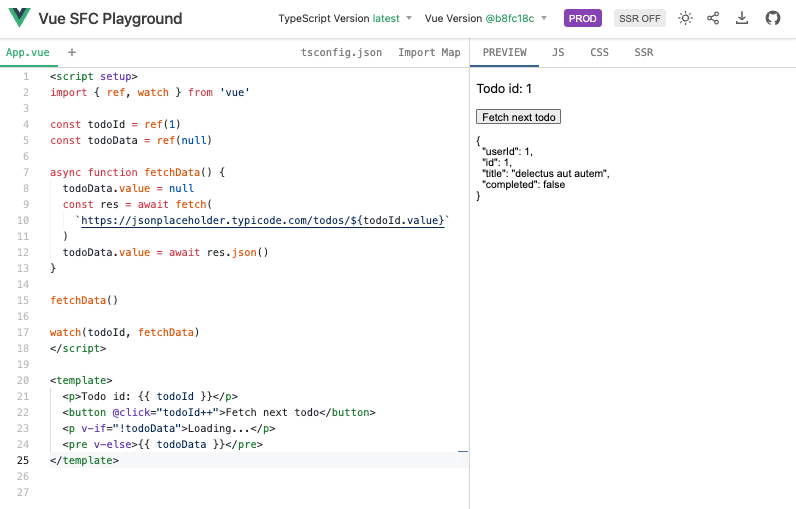Open the tsconfig.json tab
Image resolution: width=796 pixels, height=509 pixels.
click(341, 52)
